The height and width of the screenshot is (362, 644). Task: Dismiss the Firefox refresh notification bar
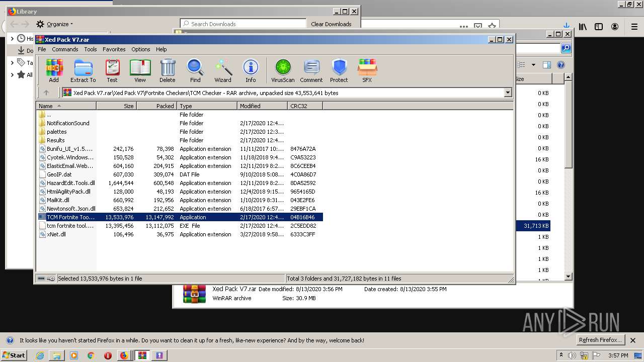[633, 340]
